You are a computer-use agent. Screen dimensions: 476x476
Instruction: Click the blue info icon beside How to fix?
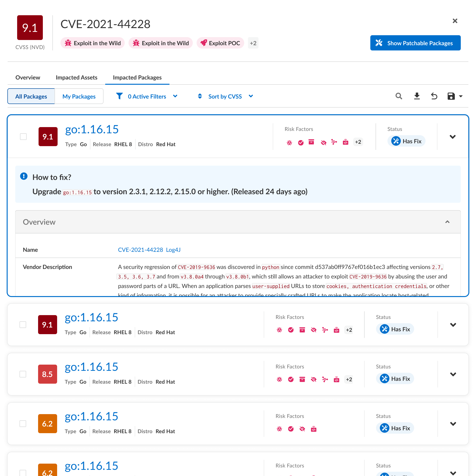click(24, 176)
